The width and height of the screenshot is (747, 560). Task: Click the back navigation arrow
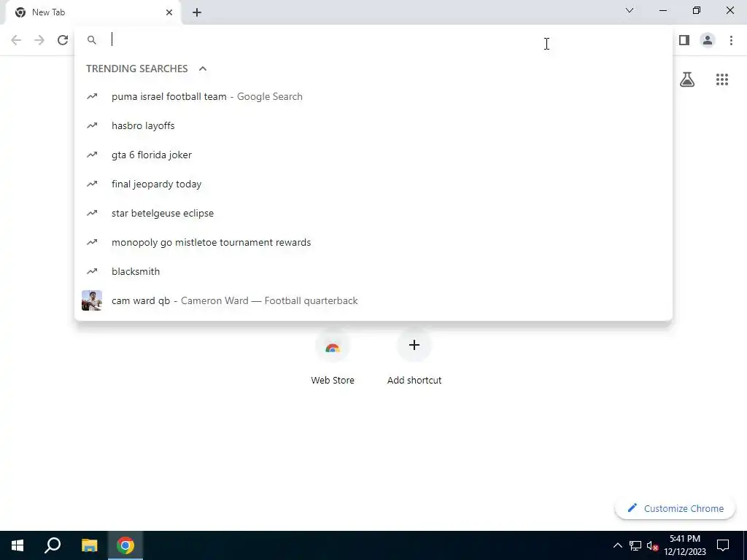tap(16, 40)
